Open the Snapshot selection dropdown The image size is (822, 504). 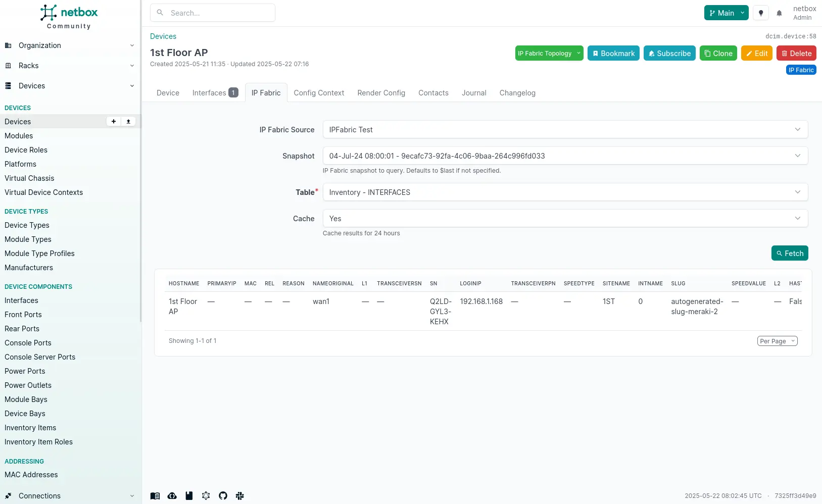(565, 156)
